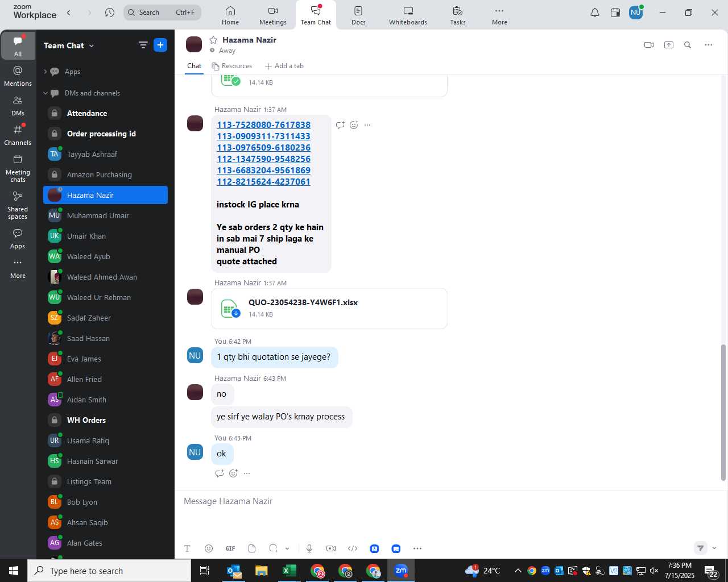Image resolution: width=728 pixels, height=582 pixels.
Task: Open more actions on order numbers message
Action: click(367, 125)
